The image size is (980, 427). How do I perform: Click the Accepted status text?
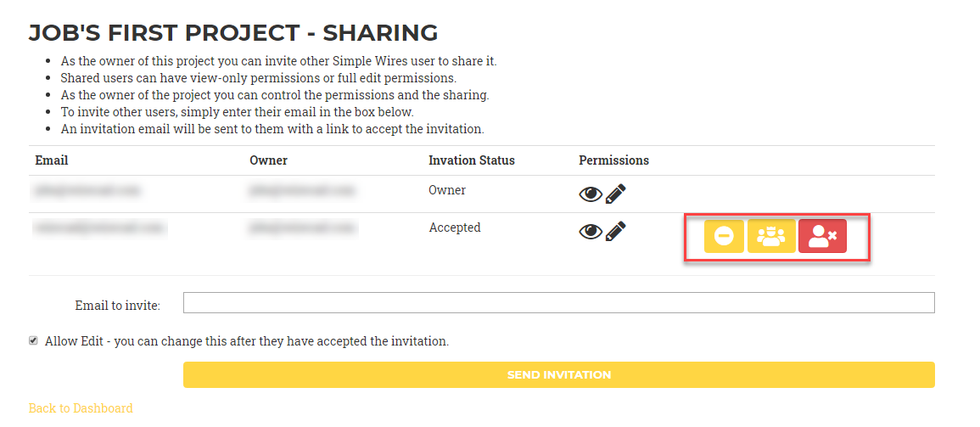point(455,228)
